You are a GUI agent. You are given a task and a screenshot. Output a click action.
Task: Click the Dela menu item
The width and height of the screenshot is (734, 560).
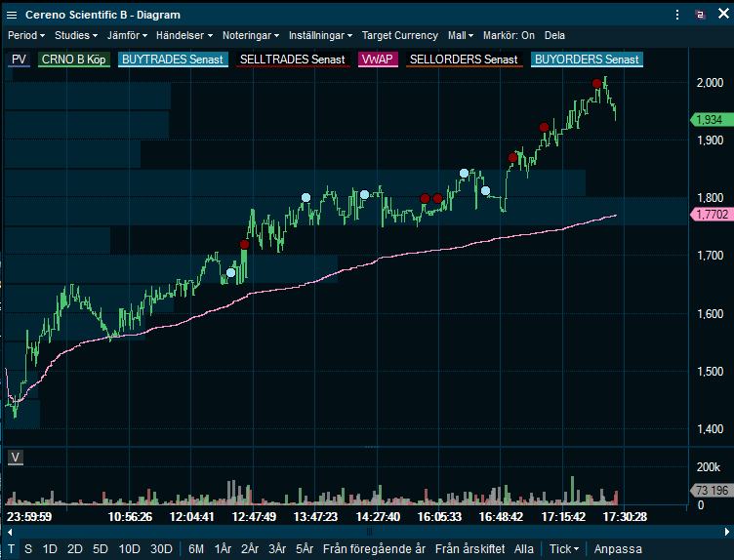coord(554,35)
